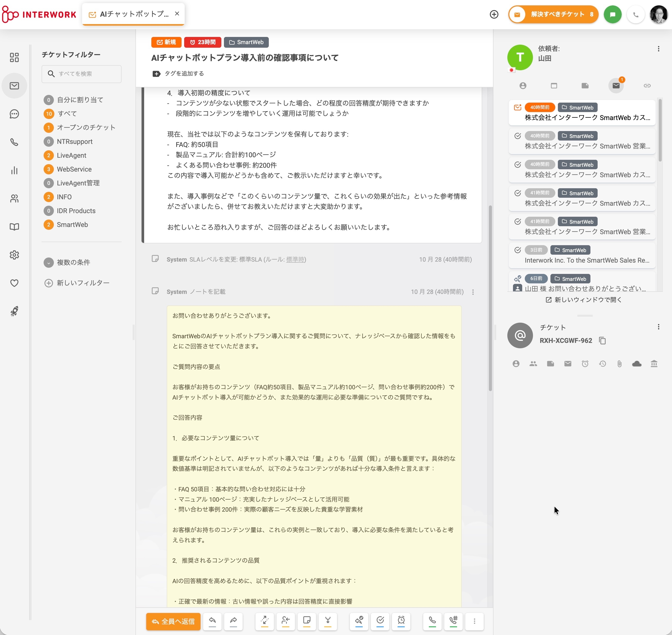This screenshot has width=672, height=635.
Task: Switch to requester tickets mail tab
Action: coord(616,86)
